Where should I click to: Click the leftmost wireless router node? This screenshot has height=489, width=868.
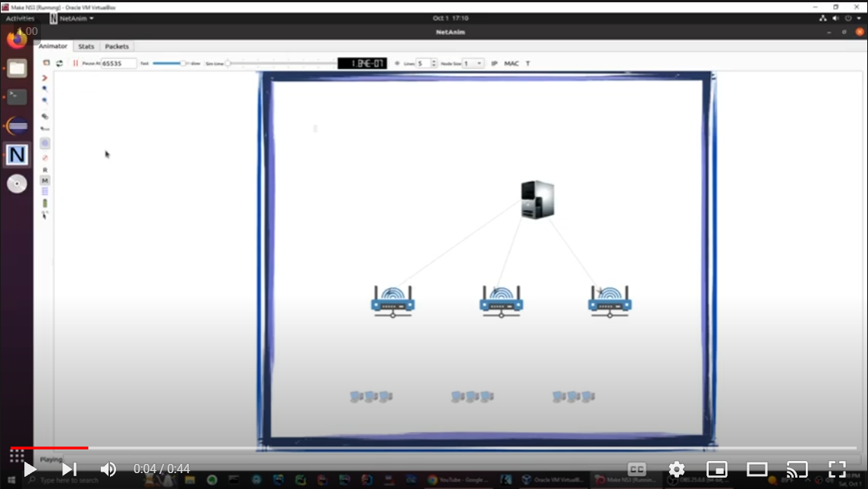[393, 302]
